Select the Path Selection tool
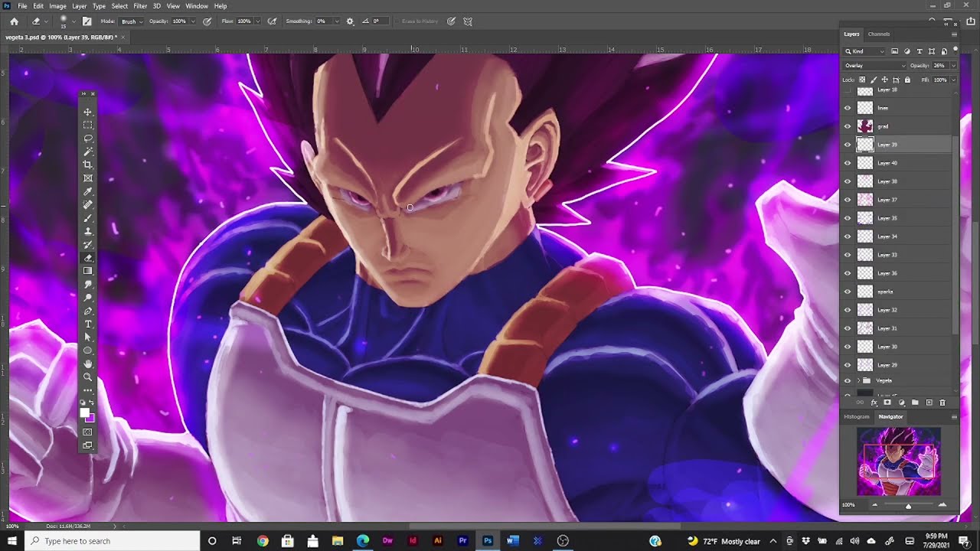 pyautogui.click(x=87, y=337)
